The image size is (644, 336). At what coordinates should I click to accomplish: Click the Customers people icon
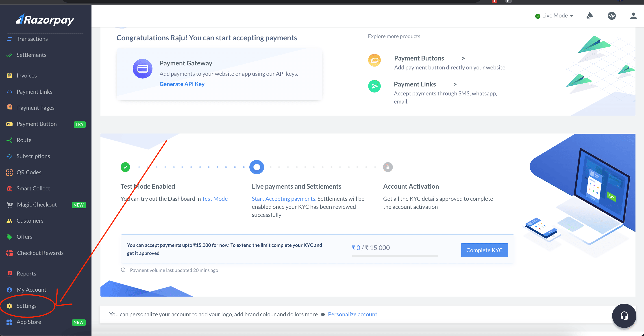(x=9, y=221)
